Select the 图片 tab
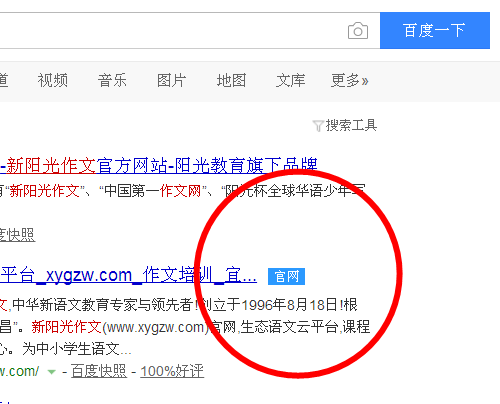 coord(171,81)
